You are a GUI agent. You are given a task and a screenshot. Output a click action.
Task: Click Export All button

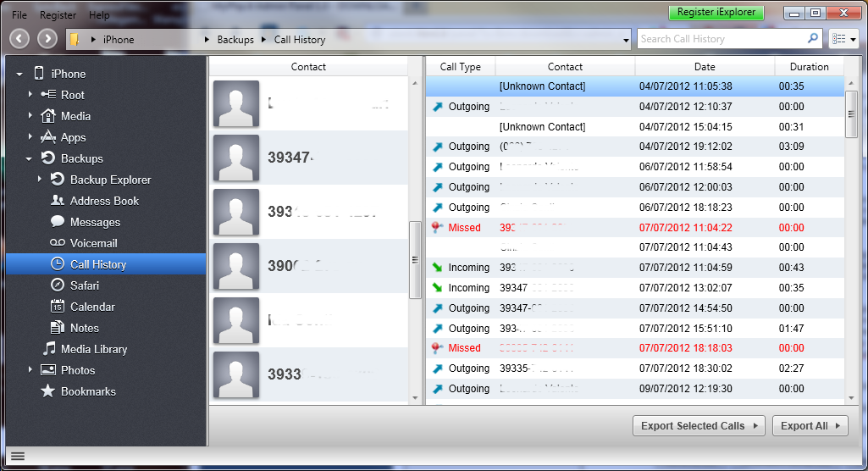[810, 426]
